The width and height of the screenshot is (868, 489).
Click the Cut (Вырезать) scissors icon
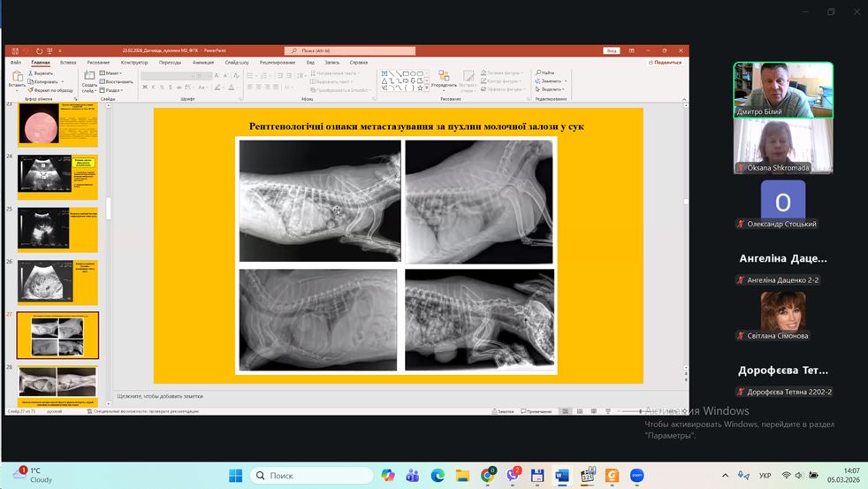[x=32, y=73]
